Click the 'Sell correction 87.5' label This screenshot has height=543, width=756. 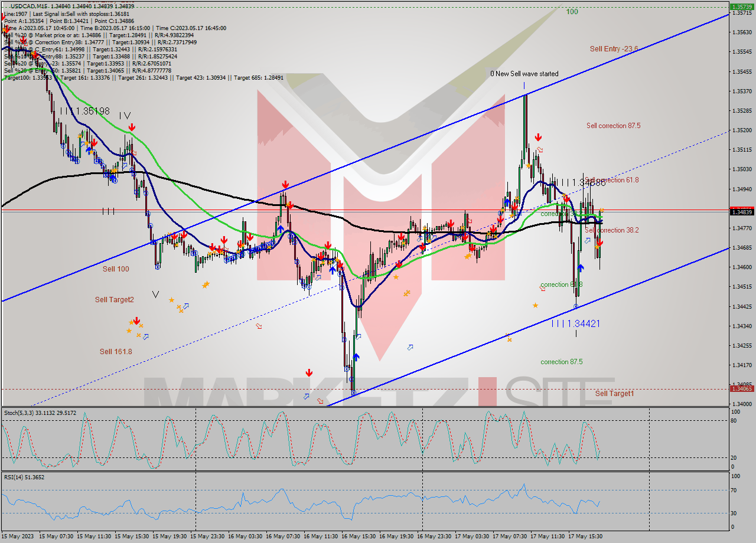(x=613, y=126)
